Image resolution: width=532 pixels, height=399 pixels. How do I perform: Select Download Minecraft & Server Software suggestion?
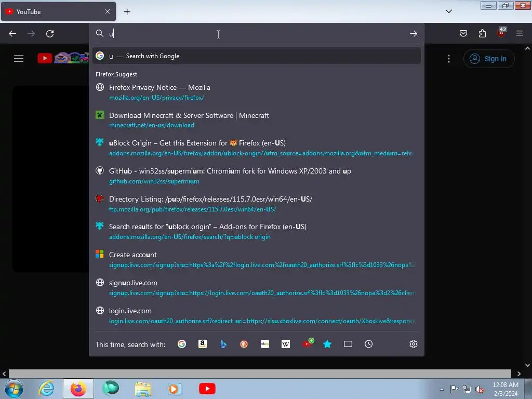click(x=257, y=120)
